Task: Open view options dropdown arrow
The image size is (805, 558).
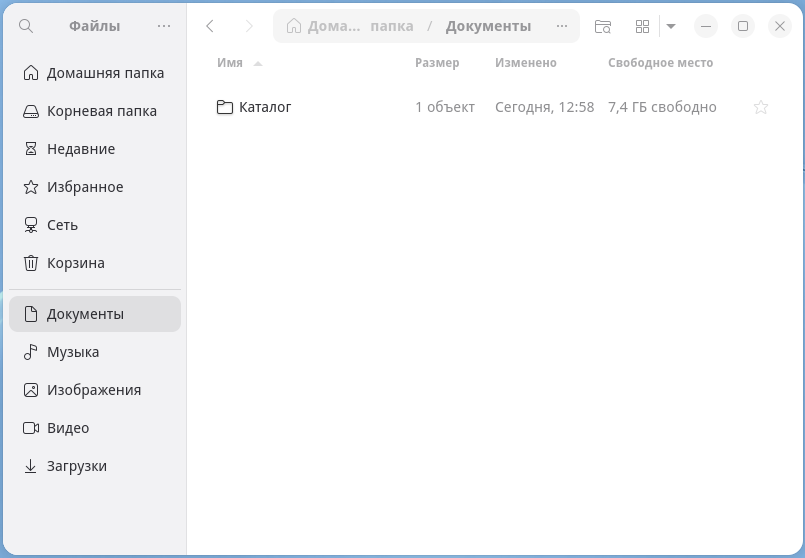Action: click(670, 26)
